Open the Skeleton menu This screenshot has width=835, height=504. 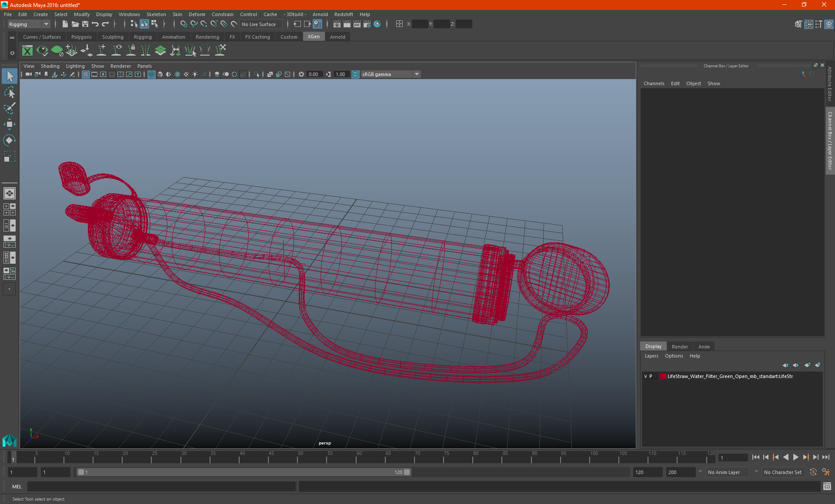156,14
